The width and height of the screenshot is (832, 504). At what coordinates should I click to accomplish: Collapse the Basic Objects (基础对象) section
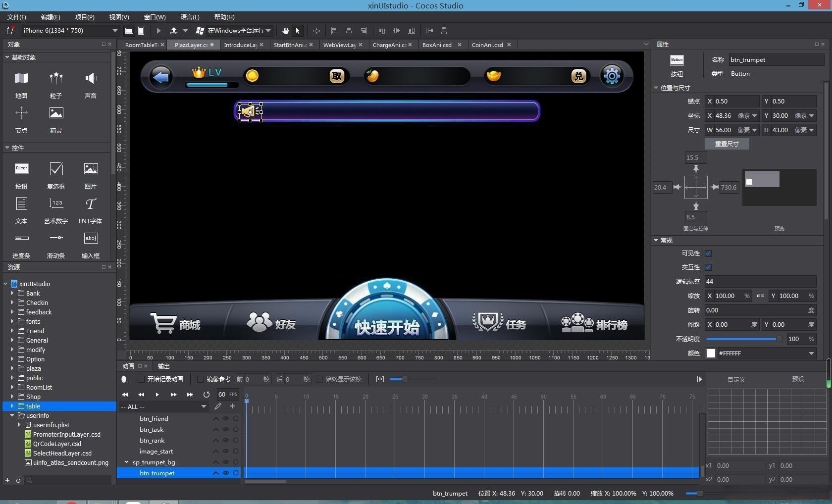tap(7, 57)
